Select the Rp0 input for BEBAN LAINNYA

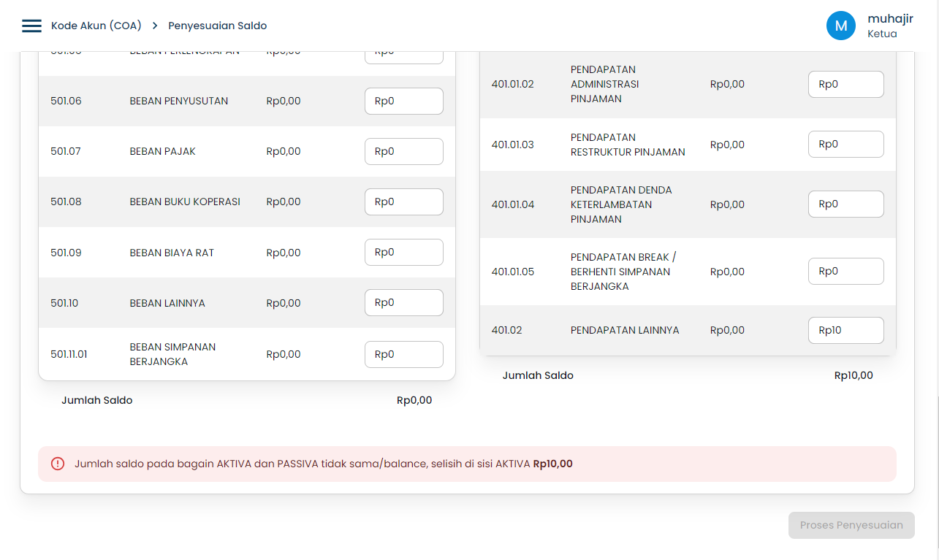[403, 302]
